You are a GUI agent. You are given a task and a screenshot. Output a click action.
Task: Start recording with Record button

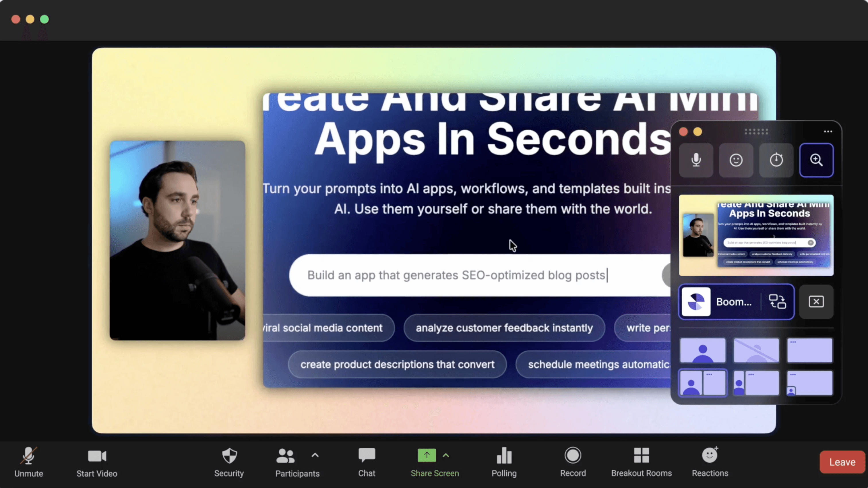(x=573, y=455)
